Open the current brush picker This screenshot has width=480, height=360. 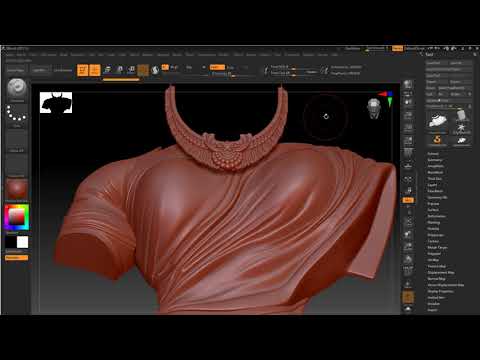point(17,88)
